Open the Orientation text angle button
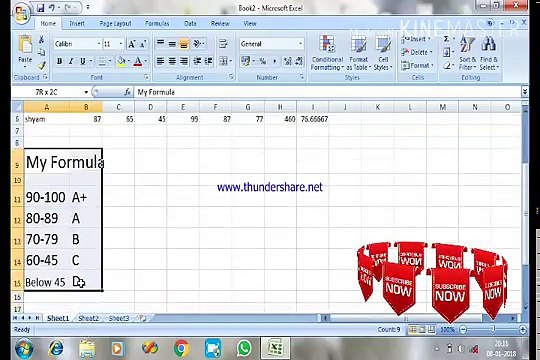 [x=198, y=43]
